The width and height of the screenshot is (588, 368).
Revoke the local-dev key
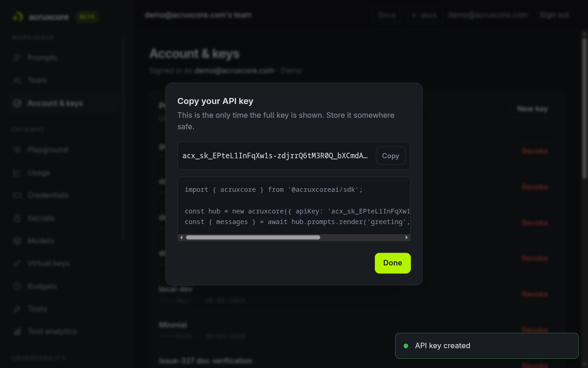point(535,294)
